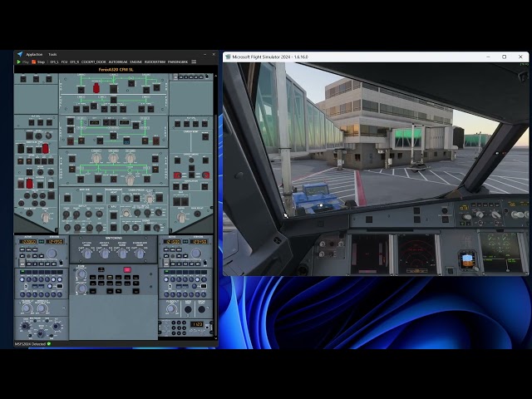The height and width of the screenshot is (399, 532).
Task: Click the CABIN PRESS landing elevation knob
Action: (149, 199)
